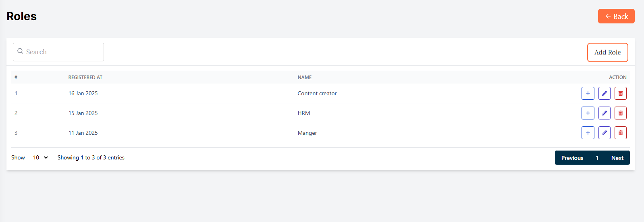
Task: Go to the Previous page
Action: coord(572,158)
